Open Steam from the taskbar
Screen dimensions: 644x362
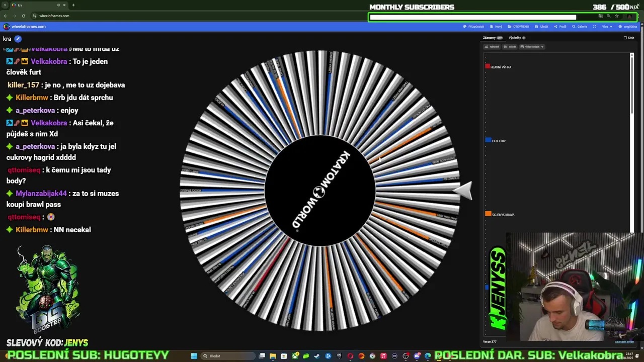coord(316,356)
